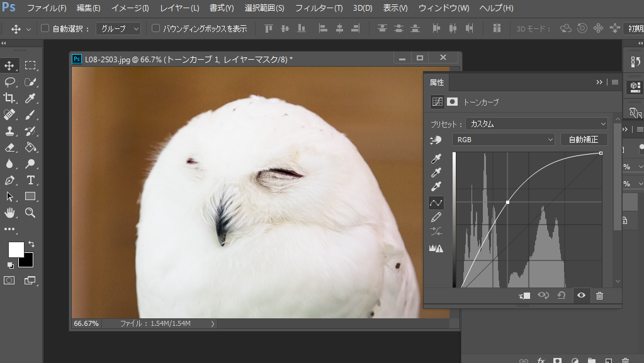The width and height of the screenshot is (644, 363).
Task: Toggle the adjustment layer visibility eye icon
Action: pyautogui.click(x=581, y=295)
